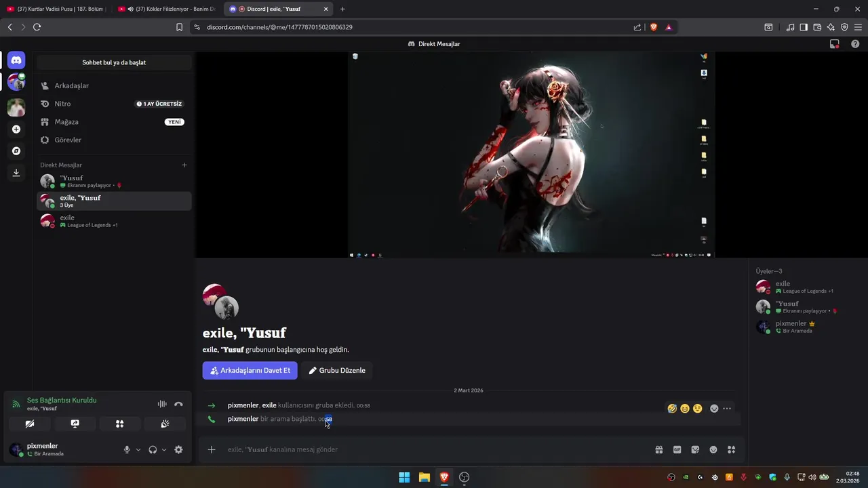The image size is (868, 488).
Task: Select member exile in Üyeler list
Action: (807, 287)
